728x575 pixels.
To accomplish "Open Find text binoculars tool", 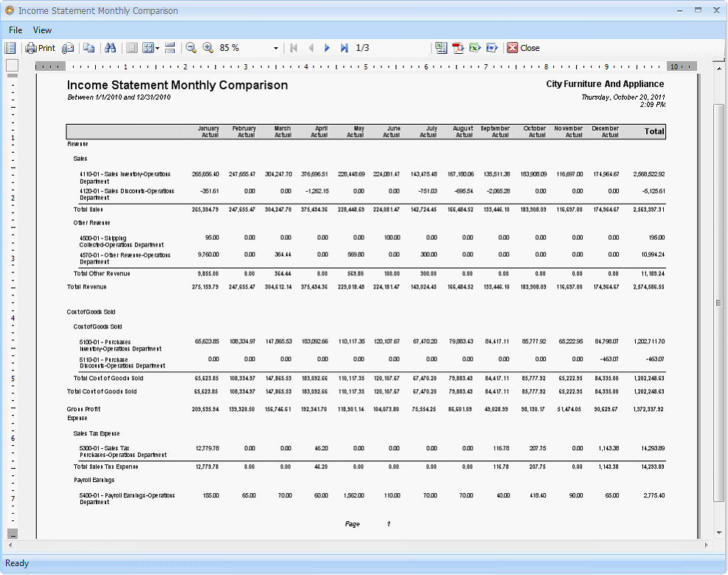I will click(110, 48).
